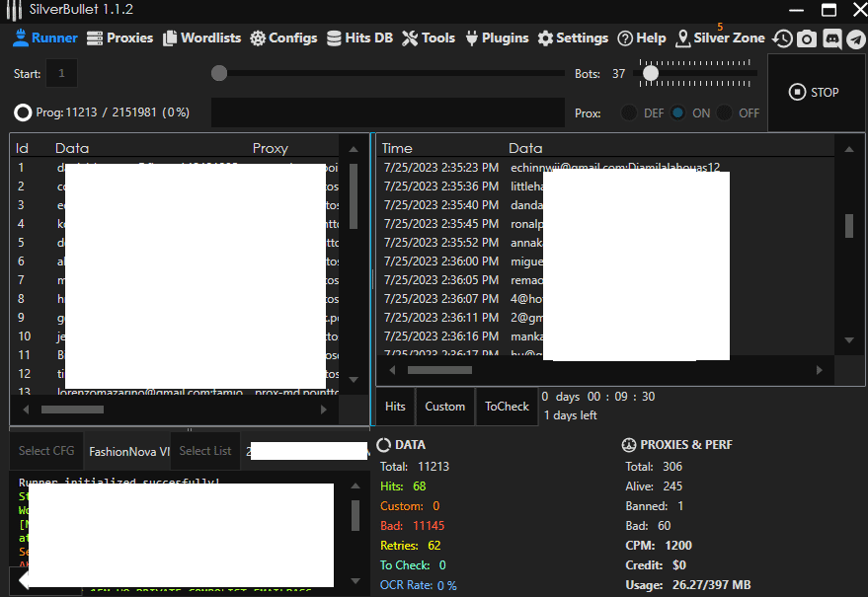Viewport: 868px width, 597px height.
Task: Click the Retries count 62
Action: [x=434, y=546]
